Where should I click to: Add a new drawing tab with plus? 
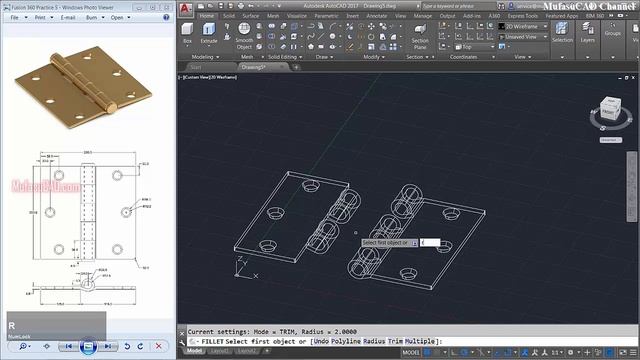[296, 67]
